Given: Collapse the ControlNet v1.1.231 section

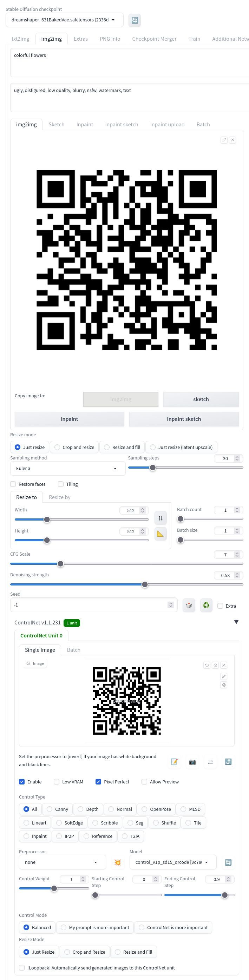Looking at the screenshot, I should [236, 622].
